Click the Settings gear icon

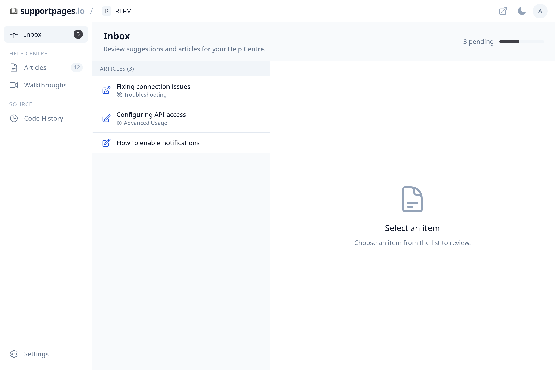[14, 354]
